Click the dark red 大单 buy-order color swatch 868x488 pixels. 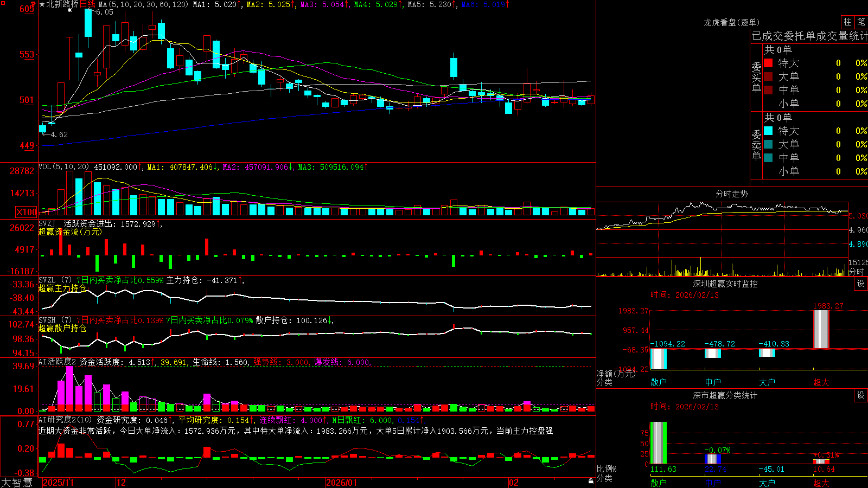point(768,76)
